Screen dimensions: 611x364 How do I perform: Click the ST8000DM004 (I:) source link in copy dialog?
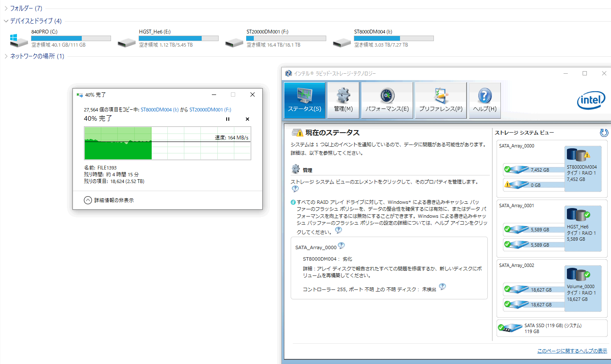(x=160, y=110)
